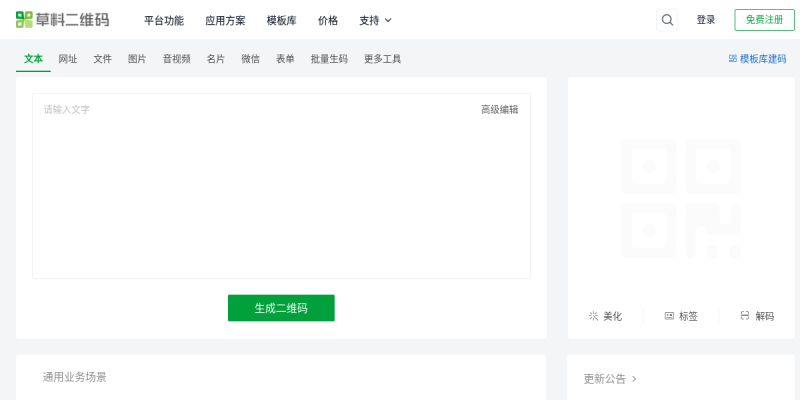The image size is (800, 400).
Task: Switch to the 批量生码 tab
Action: (x=329, y=59)
